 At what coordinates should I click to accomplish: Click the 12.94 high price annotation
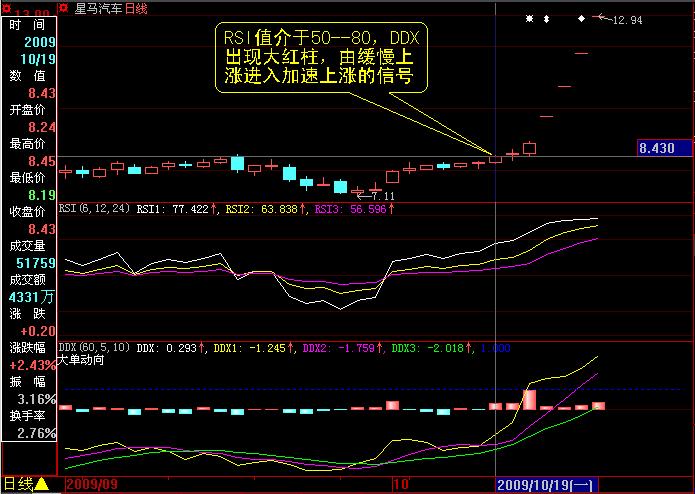(x=627, y=20)
